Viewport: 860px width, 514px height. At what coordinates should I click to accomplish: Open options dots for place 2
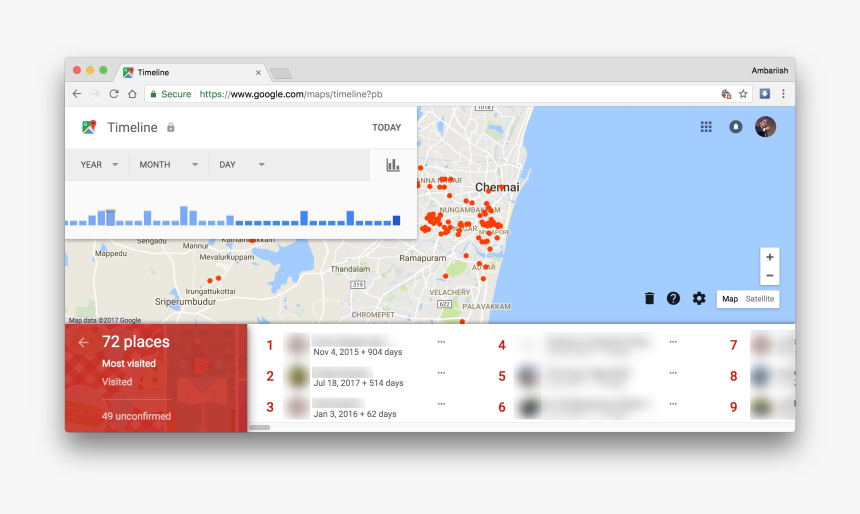coord(442,373)
